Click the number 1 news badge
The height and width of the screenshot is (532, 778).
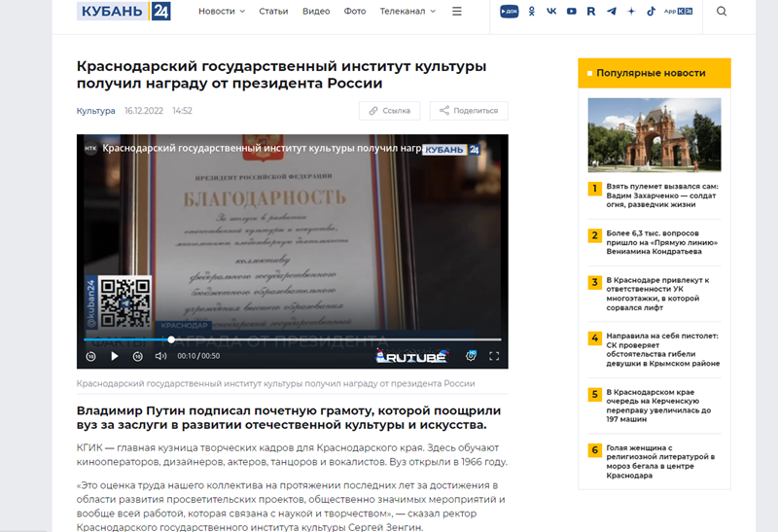pos(595,189)
